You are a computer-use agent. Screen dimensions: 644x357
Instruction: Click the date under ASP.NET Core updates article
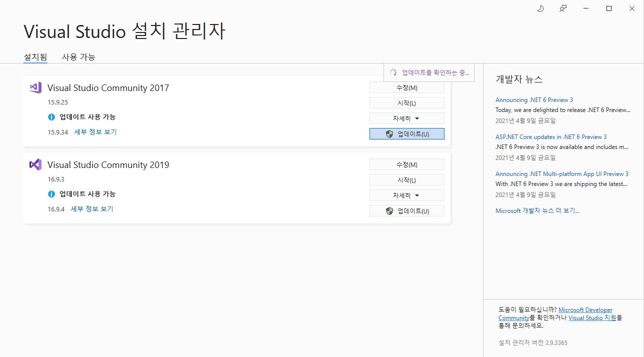[525, 158]
